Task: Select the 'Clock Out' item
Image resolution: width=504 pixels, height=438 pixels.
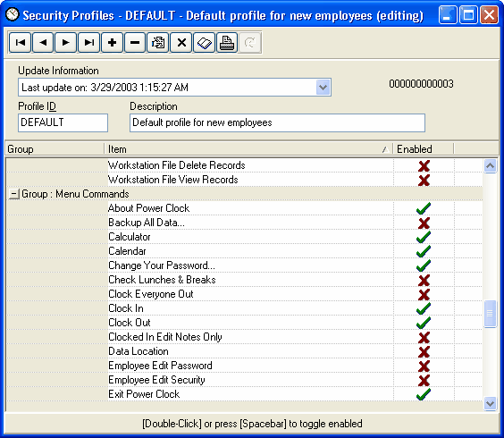Action: click(x=130, y=323)
